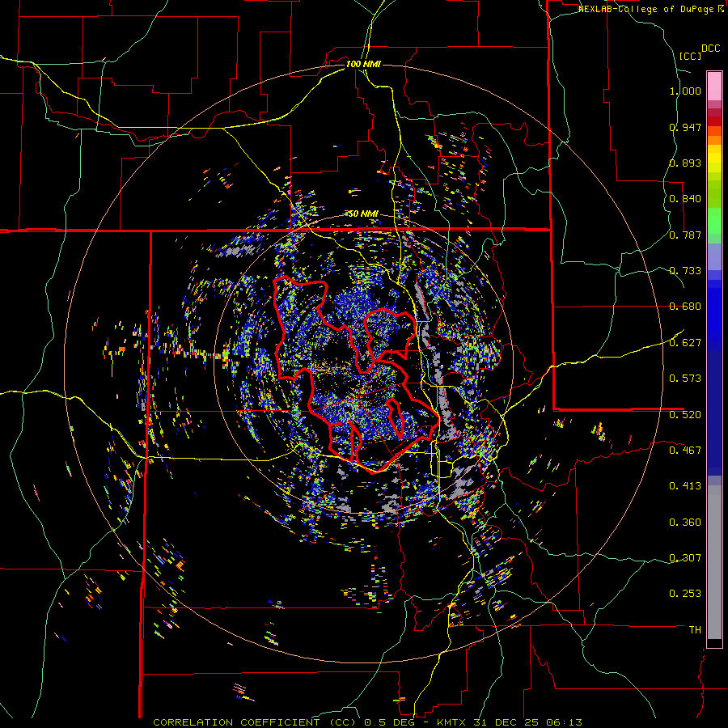Click the TH threshold label
728x728 pixels.
click(695, 630)
